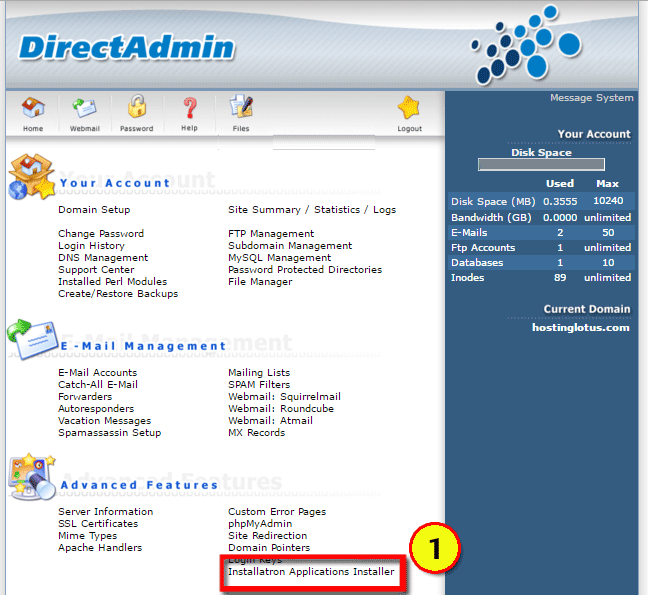Open Subdomain Management

point(290,246)
